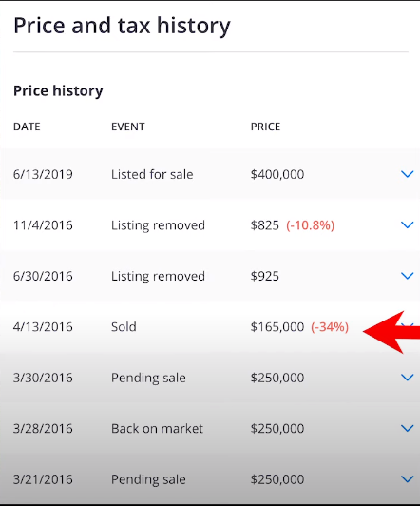Screen dimensions: 420x506
Task: Click the $165,000 sold price
Action: pyautogui.click(x=277, y=327)
